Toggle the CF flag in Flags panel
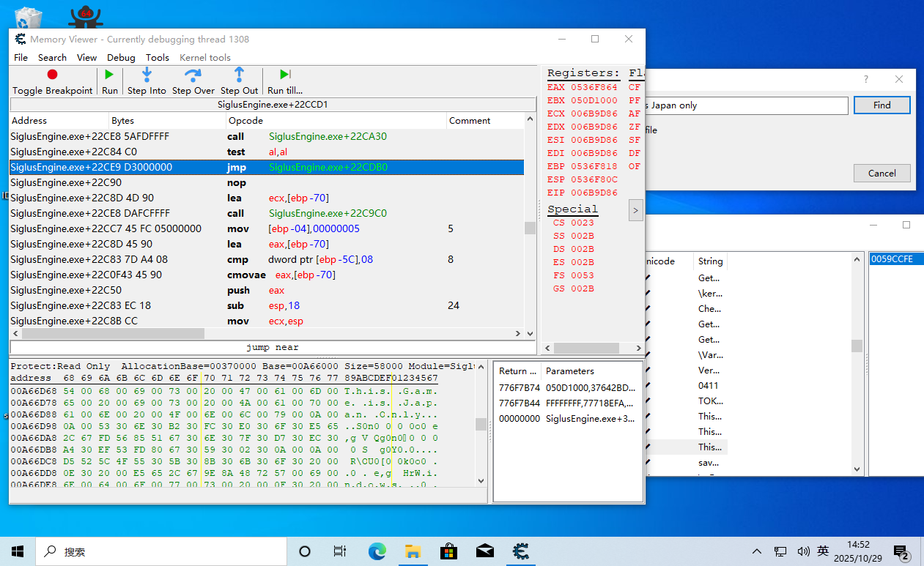This screenshot has height=566, width=924. tap(634, 87)
